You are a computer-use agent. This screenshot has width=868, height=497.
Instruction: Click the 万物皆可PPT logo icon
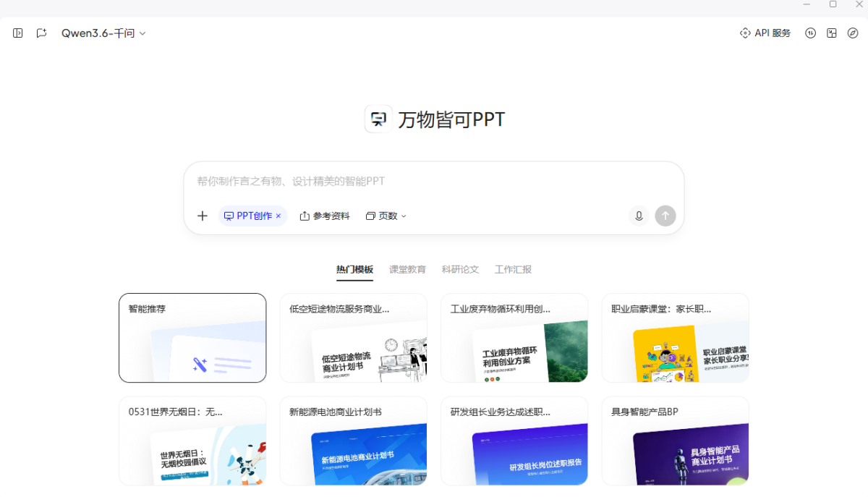pos(378,119)
